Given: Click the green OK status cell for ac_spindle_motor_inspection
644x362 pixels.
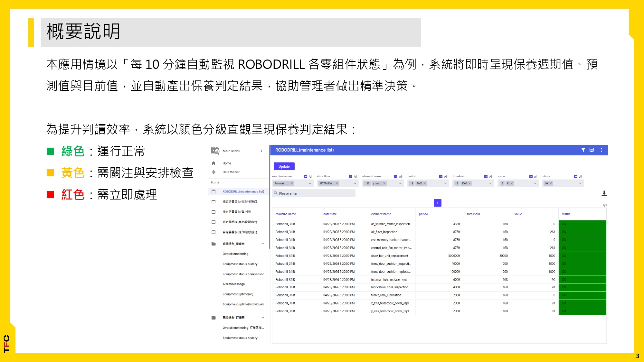Looking at the screenshot, I should tap(582, 224).
